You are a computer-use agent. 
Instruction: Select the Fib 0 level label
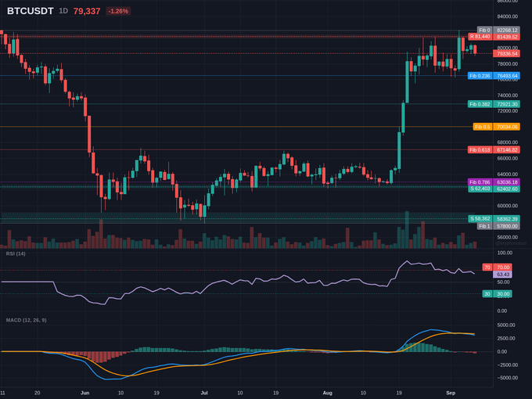click(484, 31)
